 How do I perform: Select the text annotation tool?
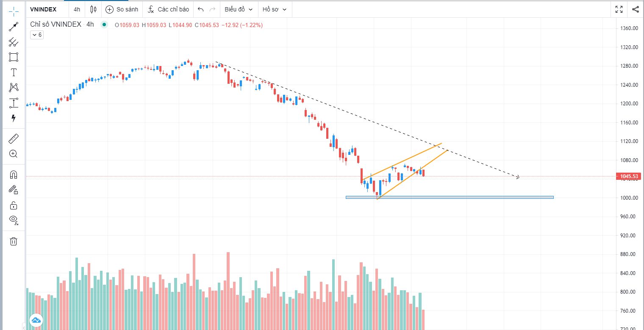point(14,72)
